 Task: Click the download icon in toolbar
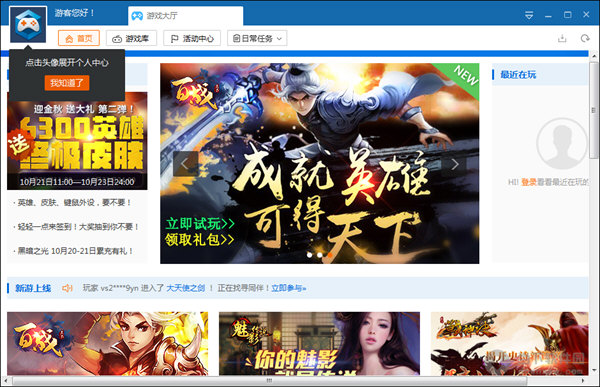562,38
